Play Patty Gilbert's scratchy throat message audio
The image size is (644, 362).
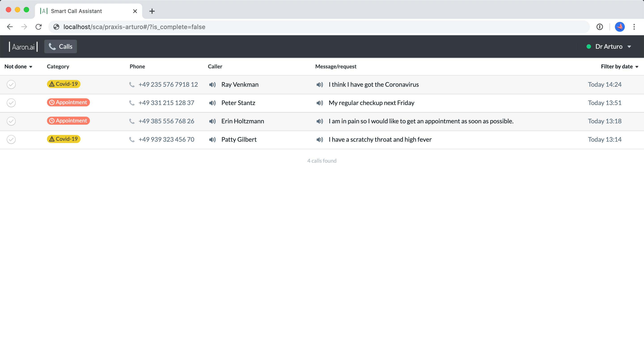(320, 139)
